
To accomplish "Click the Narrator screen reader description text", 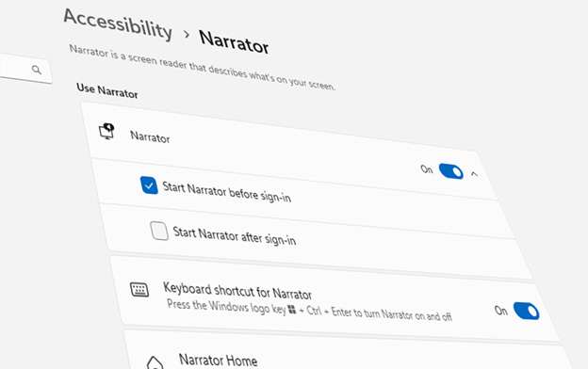I will pyautogui.click(x=202, y=68).
